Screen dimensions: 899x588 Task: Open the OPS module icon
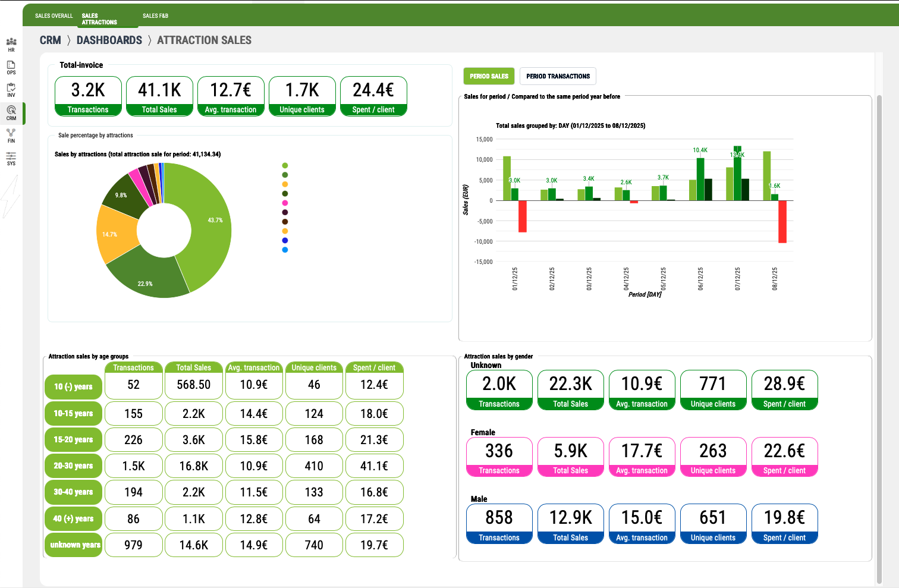tap(11, 67)
